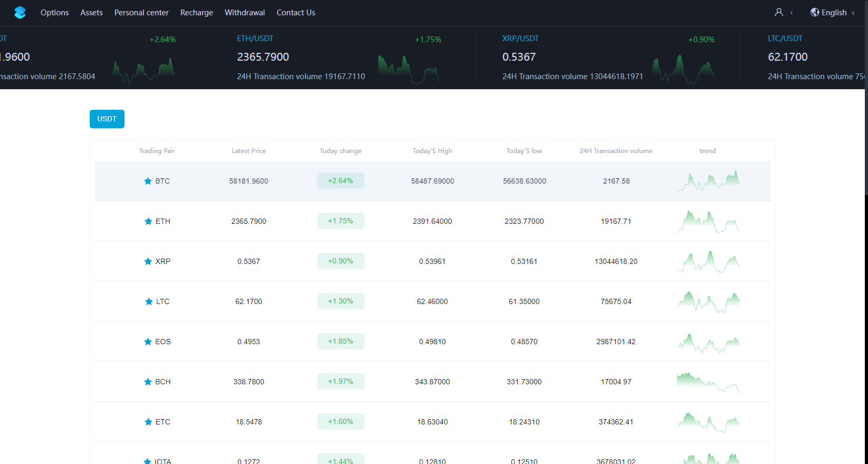Click the blue site logo icon
The height and width of the screenshot is (464, 868).
[x=20, y=13]
